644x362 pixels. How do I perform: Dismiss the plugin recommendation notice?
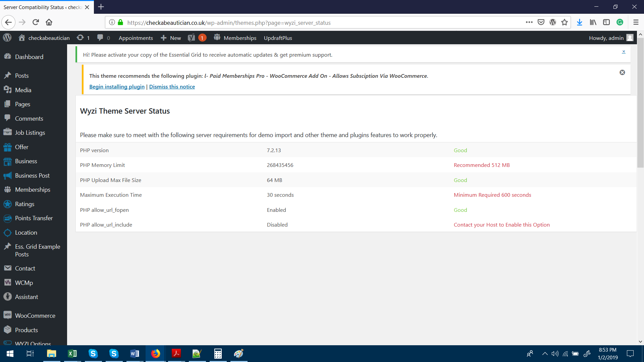623,72
